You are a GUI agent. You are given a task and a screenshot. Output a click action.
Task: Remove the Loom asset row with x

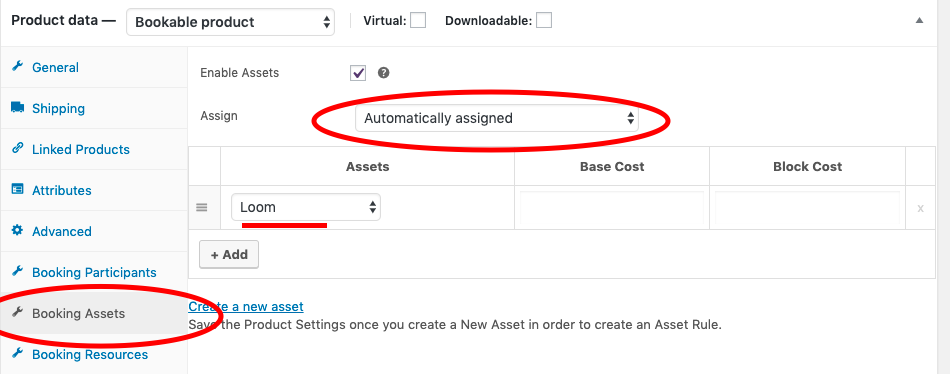coord(920,208)
